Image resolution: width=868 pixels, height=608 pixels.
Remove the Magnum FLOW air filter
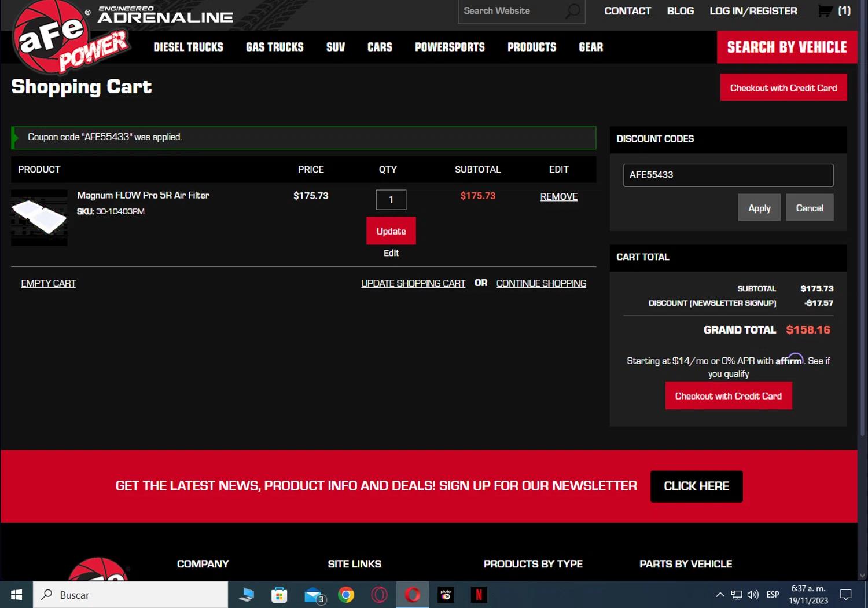point(559,197)
